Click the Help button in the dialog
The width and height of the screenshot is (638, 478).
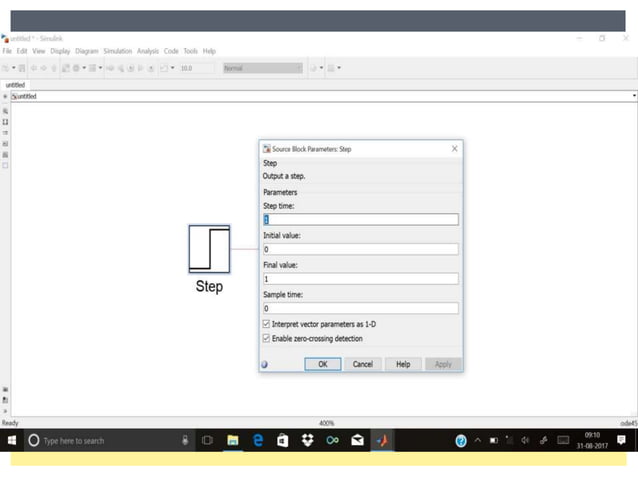(x=403, y=364)
